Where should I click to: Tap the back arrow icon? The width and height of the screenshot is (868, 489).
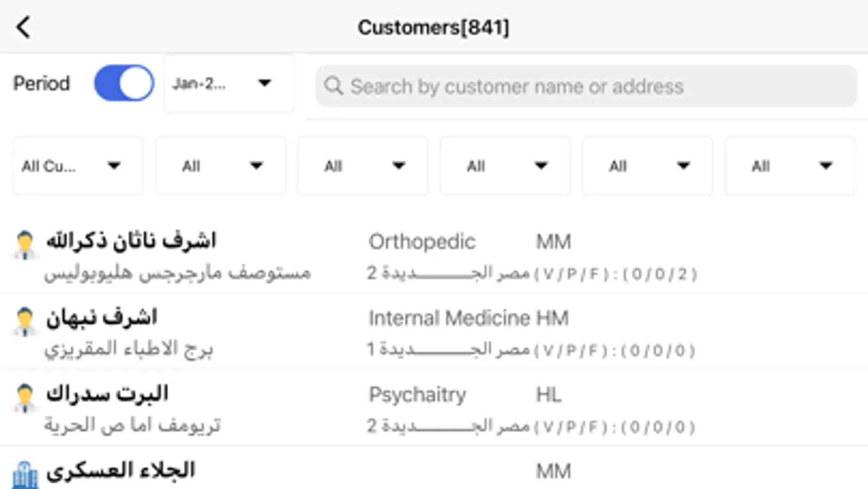(x=23, y=27)
